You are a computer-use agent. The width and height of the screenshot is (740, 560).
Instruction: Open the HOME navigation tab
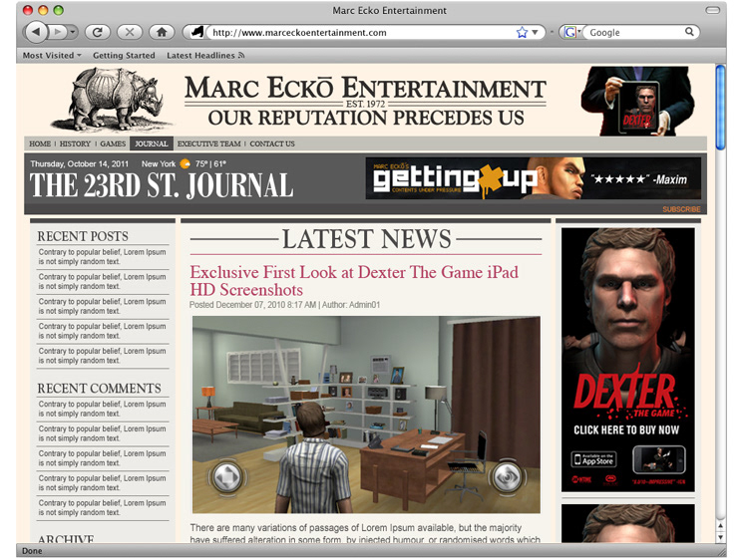point(40,143)
